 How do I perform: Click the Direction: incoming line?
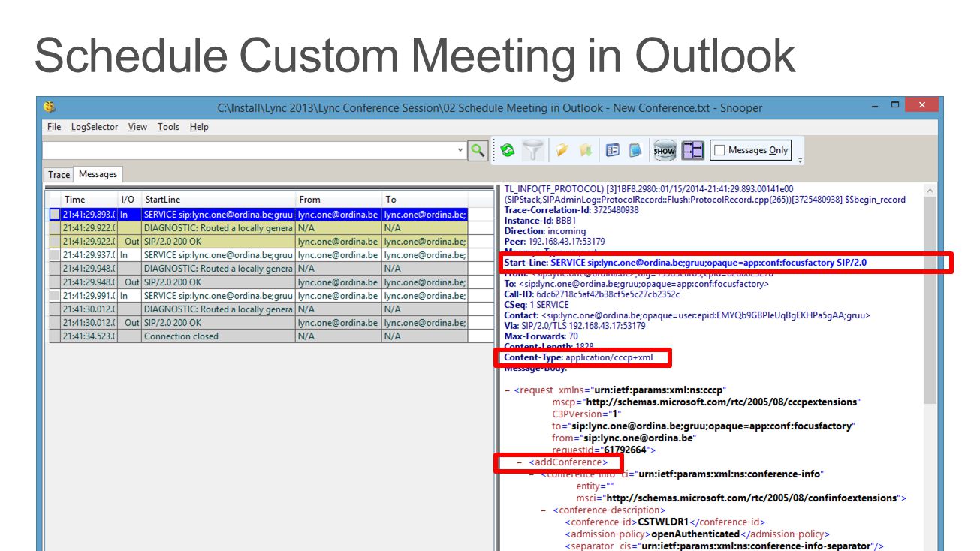click(544, 231)
